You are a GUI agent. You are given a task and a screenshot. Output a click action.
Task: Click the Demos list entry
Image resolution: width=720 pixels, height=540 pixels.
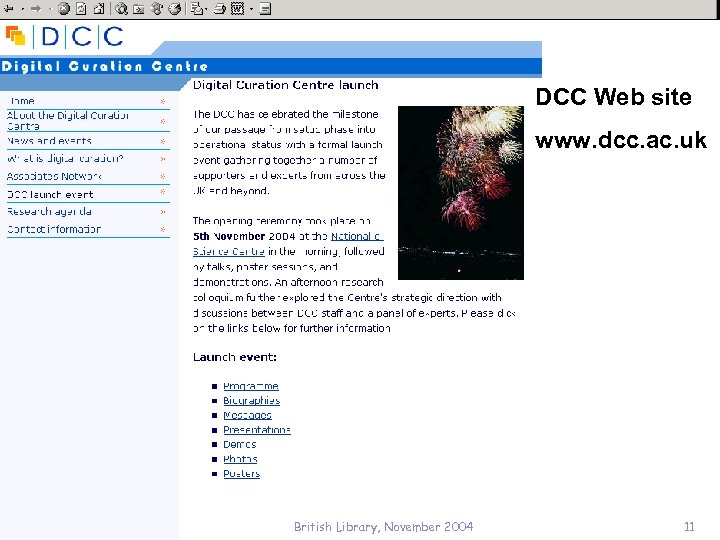pyautogui.click(x=240, y=444)
